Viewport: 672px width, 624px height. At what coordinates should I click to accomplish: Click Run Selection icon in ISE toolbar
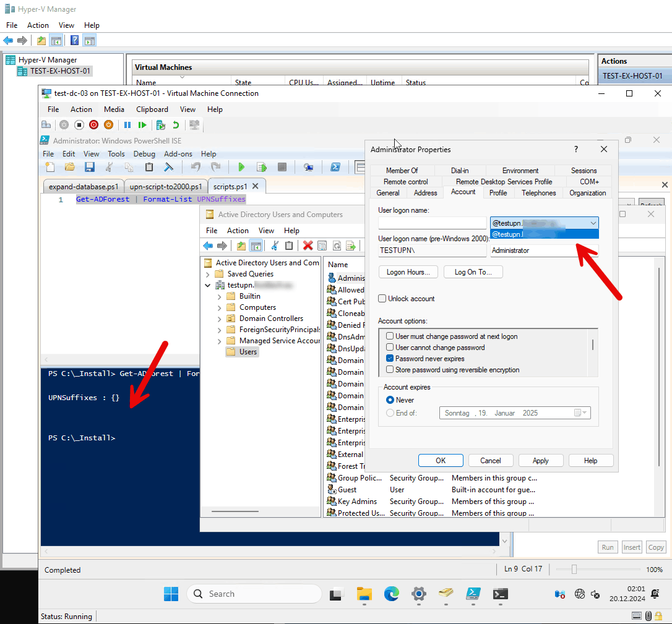[261, 167]
